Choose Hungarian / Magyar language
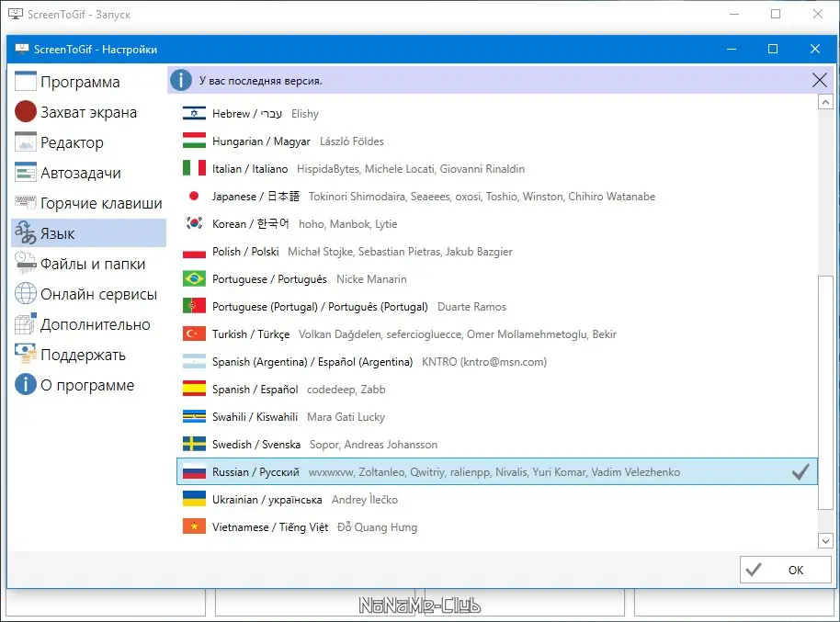Viewport: 840px width, 622px height. [261, 141]
